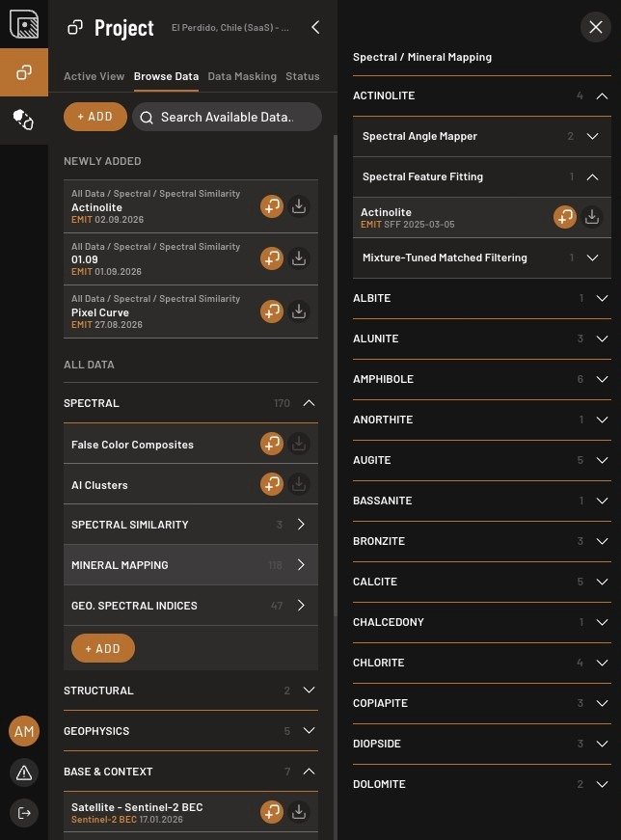Image resolution: width=621 pixels, height=840 pixels.
Task: Add False Color Composites to view
Action: pyautogui.click(x=272, y=444)
